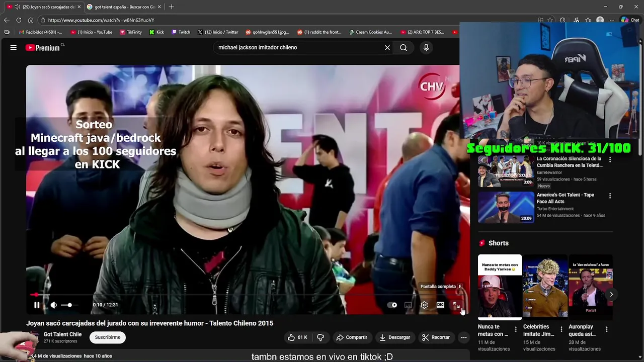Open the Recibidos (4.681) Gmail bookmark
The height and width of the screenshot is (362, 644).
pyautogui.click(x=40, y=32)
